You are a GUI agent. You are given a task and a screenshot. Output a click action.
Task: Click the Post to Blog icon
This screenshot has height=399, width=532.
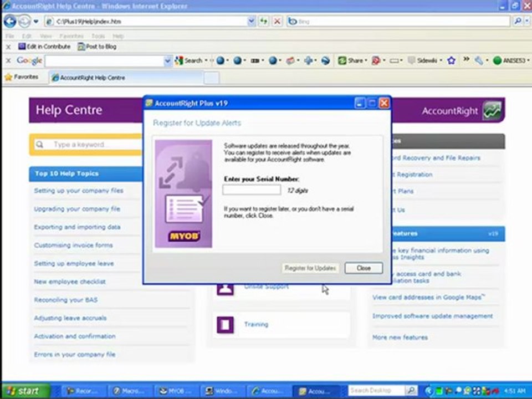tap(81, 47)
